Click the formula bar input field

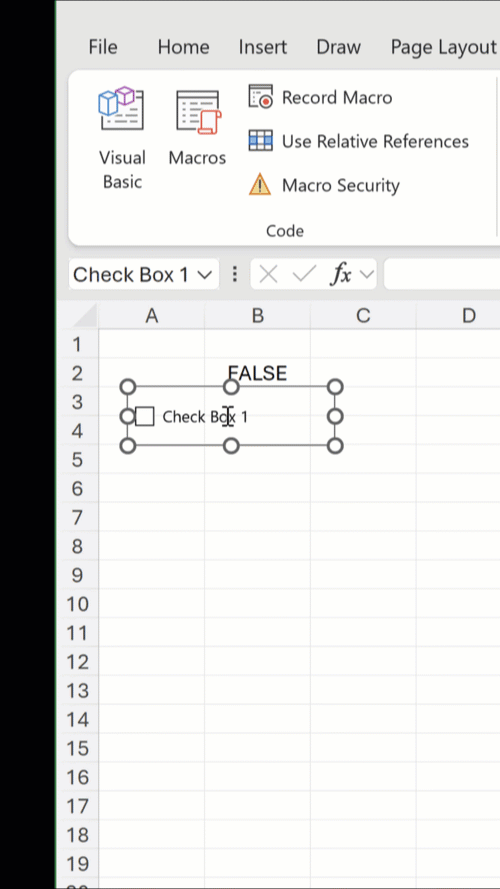pyautogui.click(x=442, y=275)
